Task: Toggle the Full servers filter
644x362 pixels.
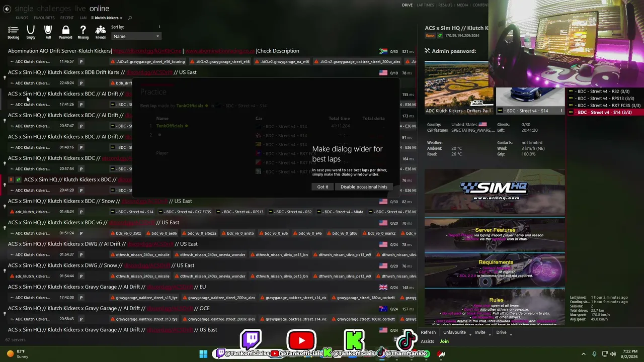Action: point(48,32)
